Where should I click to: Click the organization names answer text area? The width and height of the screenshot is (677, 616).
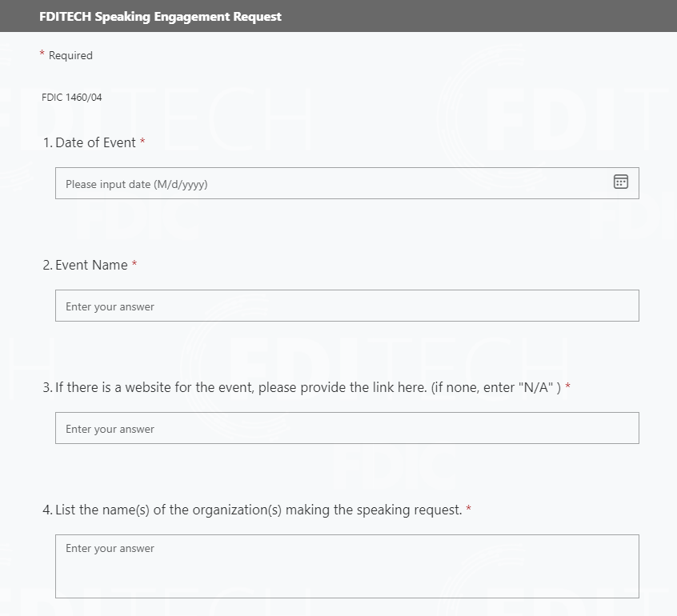(x=347, y=566)
